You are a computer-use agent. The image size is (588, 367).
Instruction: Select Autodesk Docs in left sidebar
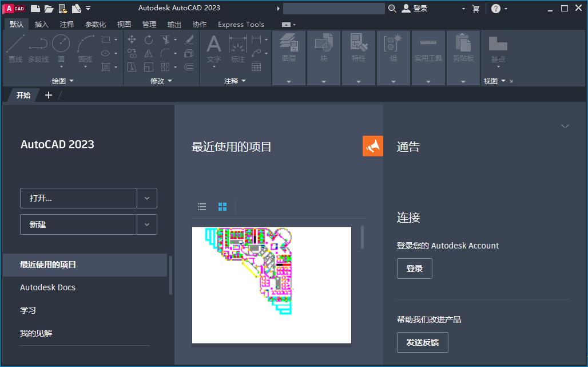click(47, 287)
